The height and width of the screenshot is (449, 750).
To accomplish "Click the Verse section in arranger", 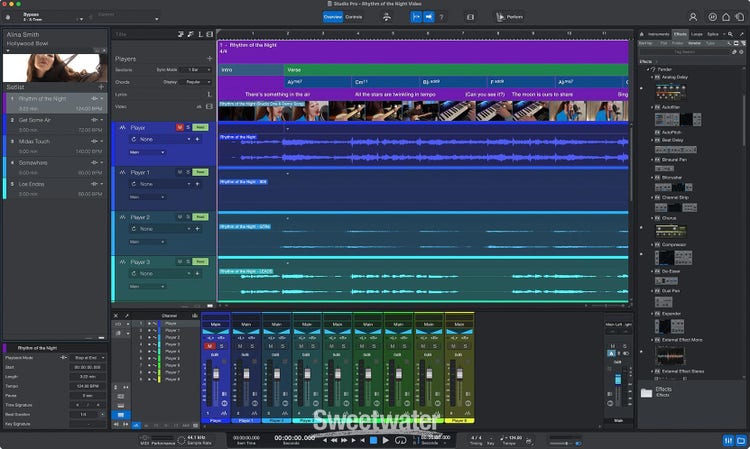I will [x=456, y=70].
